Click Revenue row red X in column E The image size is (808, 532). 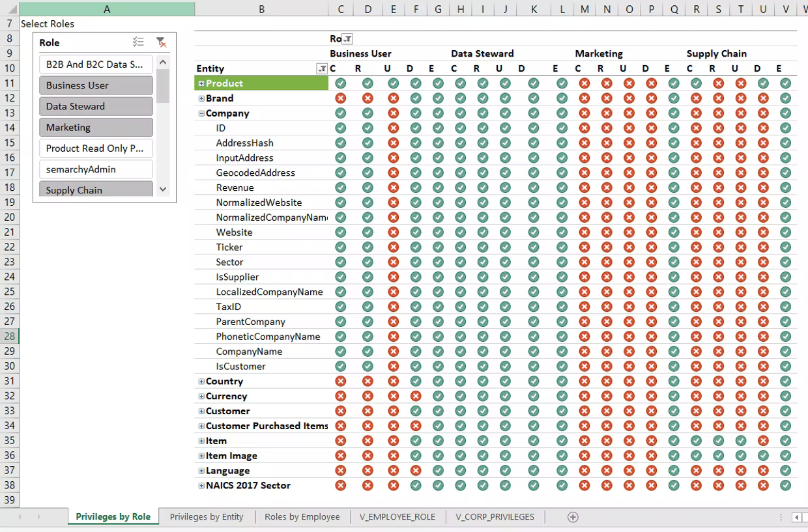(393, 188)
